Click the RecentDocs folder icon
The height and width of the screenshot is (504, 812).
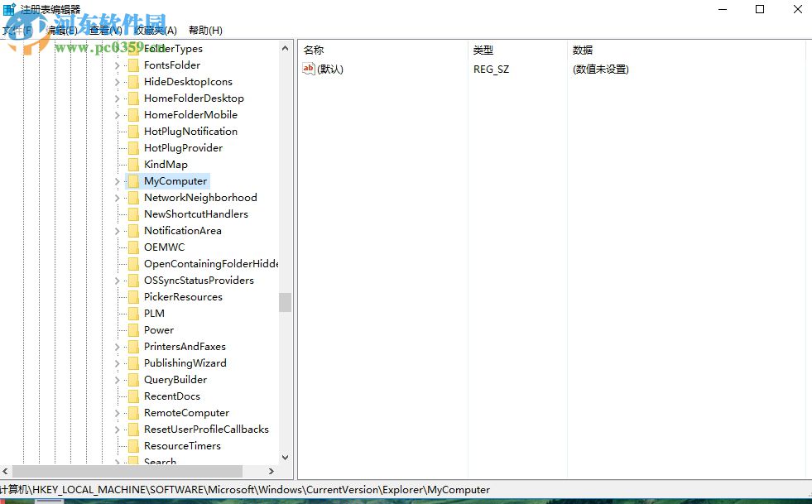[133, 396]
